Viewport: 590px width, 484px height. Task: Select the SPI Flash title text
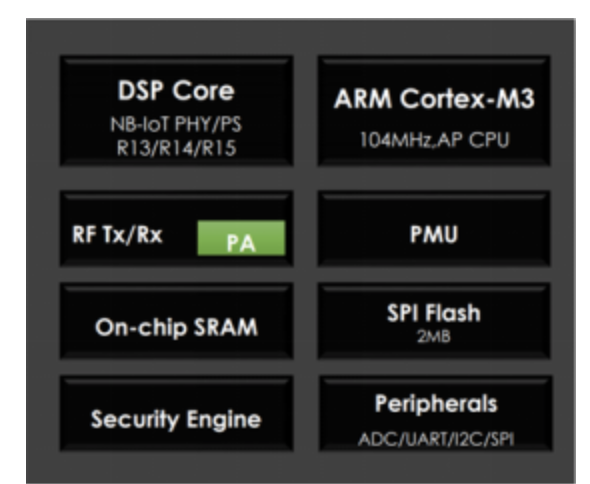point(434,313)
